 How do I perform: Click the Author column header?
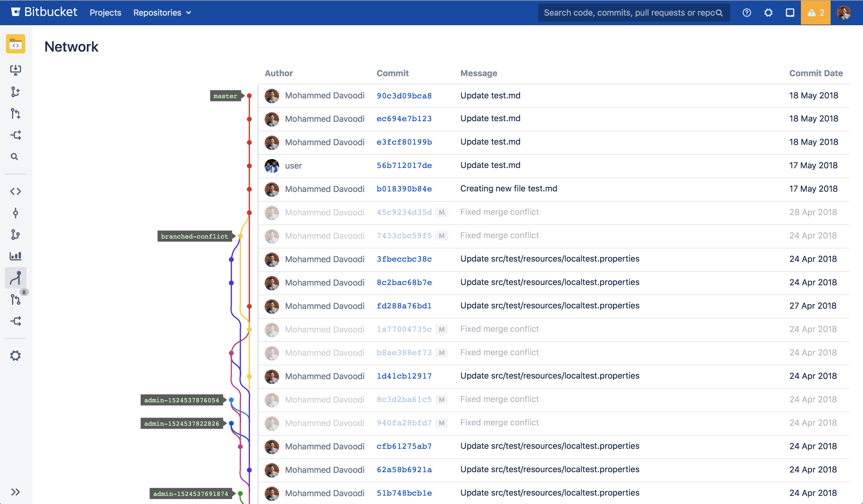(279, 73)
